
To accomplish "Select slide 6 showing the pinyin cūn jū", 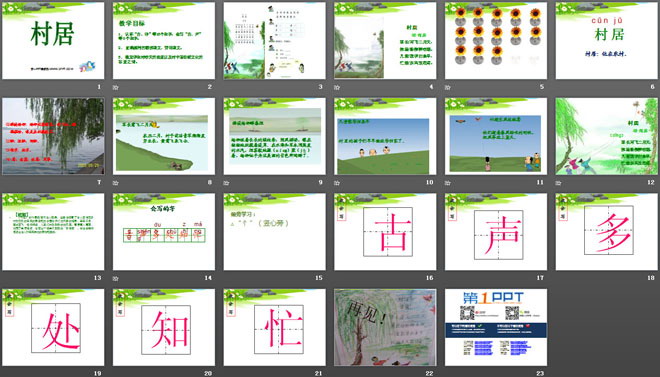I will (x=607, y=41).
